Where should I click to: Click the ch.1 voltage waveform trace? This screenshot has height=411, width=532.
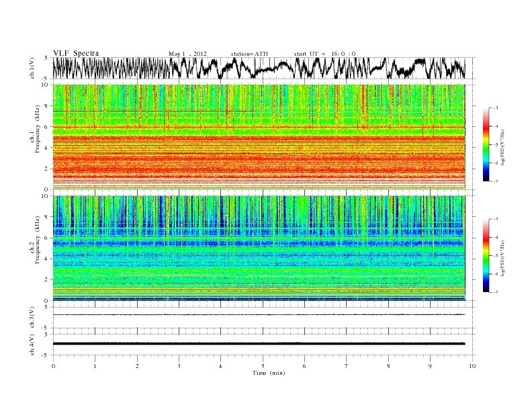coord(259,68)
